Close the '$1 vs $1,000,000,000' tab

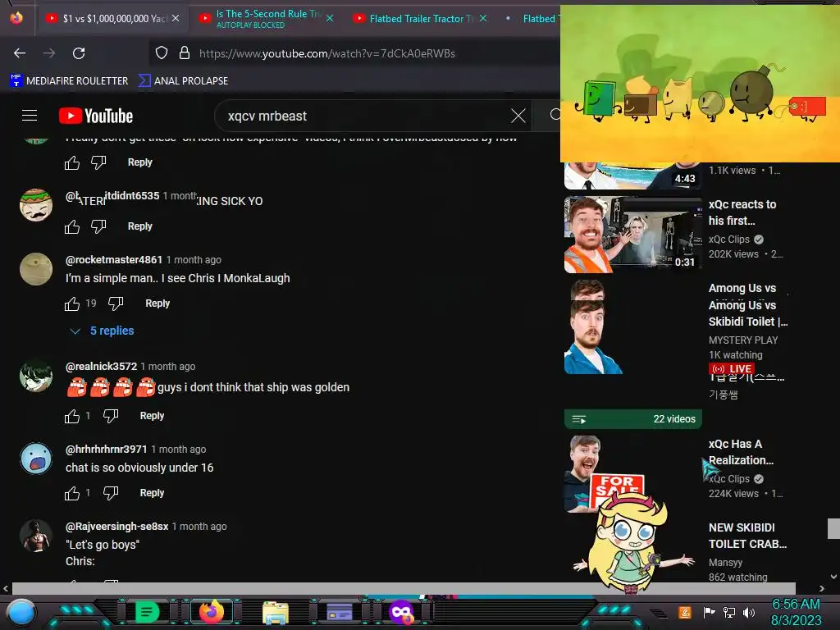click(x=176, y=18)
